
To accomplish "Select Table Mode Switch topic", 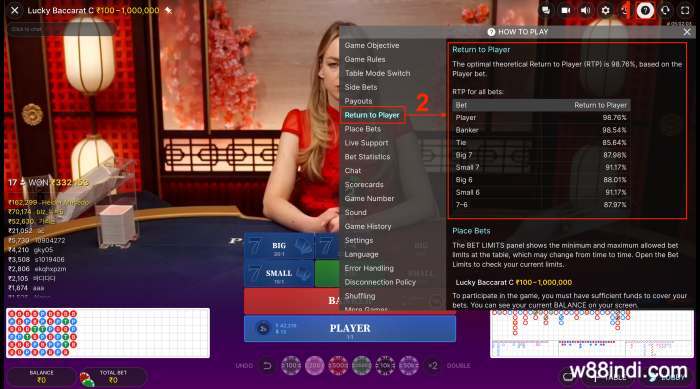I will click(377, 73).
